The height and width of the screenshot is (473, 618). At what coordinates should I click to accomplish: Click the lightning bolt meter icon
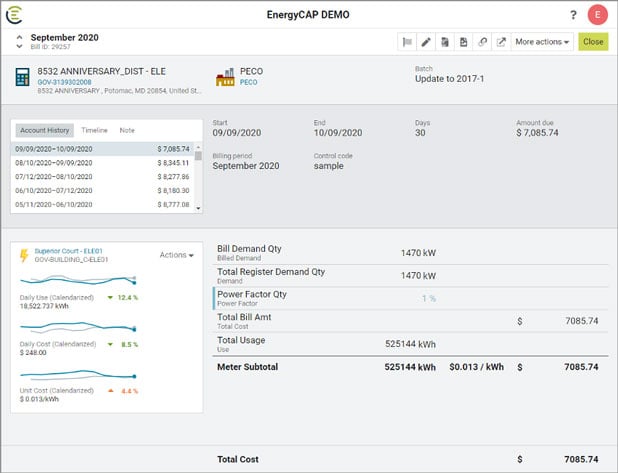(24, 256)
